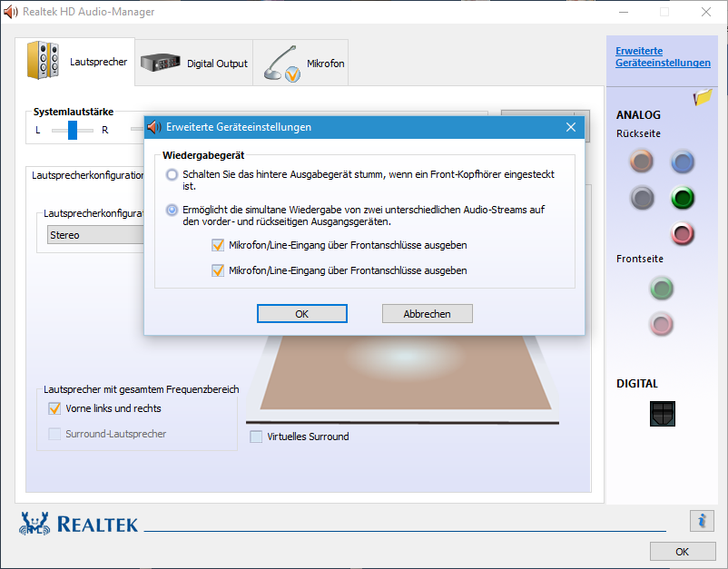Viewport: 728px width, 569px height.
Task: Select the green rear speaker jack
Action: point(682,198)
